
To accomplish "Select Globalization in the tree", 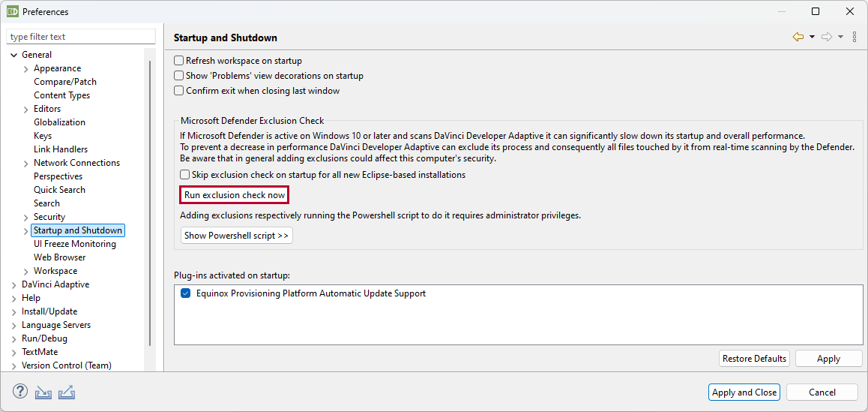I will coord(60,122).
